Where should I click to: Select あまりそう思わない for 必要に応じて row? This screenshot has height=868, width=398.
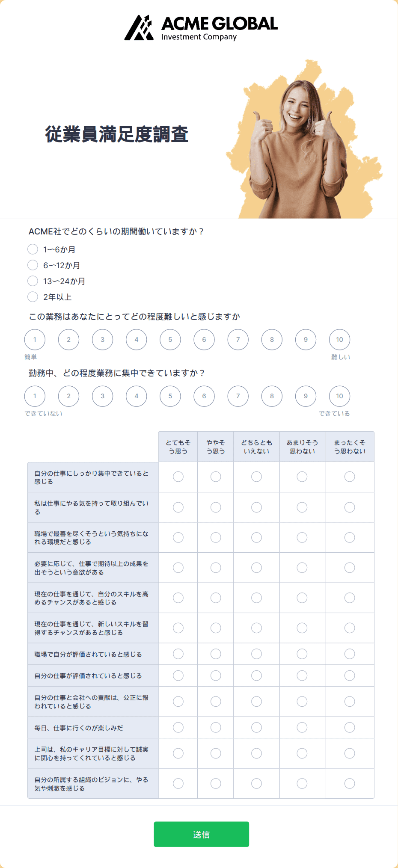(x=302, y=568)
